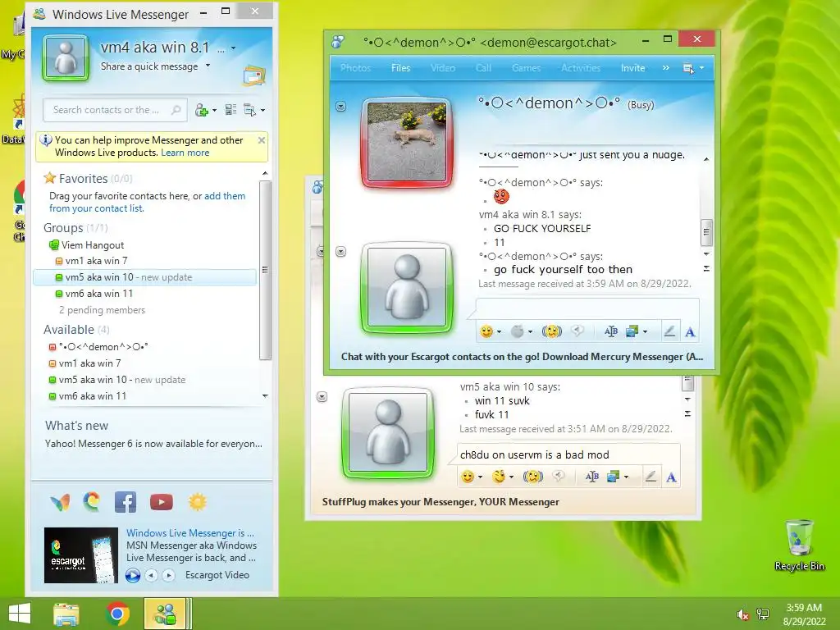The image size is (840, 630).
Task: Open wink picker in vm5 chat window
Action: [x=499, y=477]
